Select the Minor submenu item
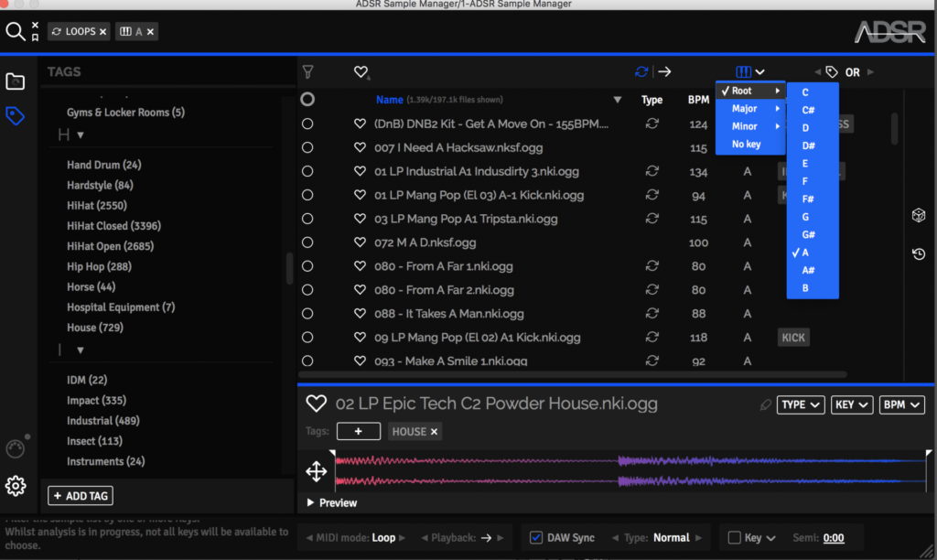 746,127
